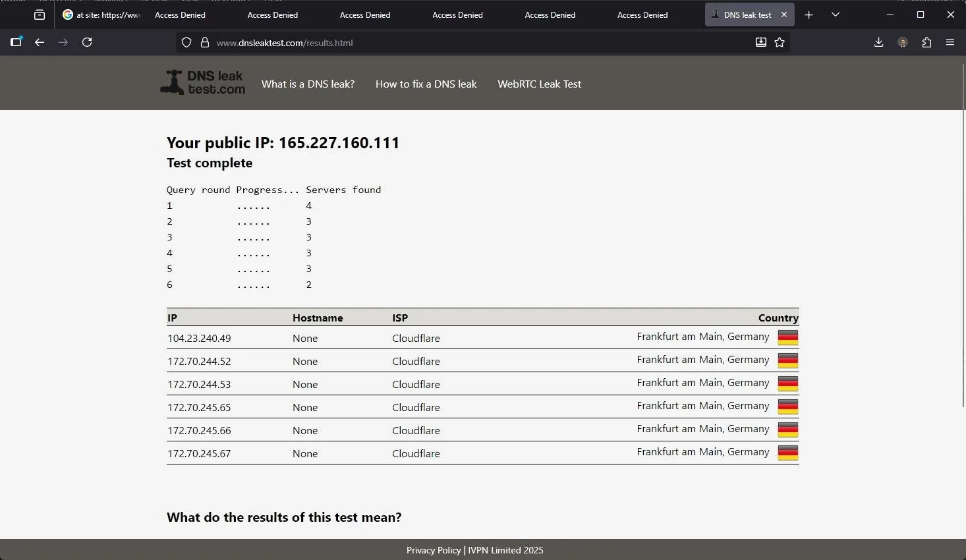Close the DNS leak test tab
The height and width of the screenshot is (560, 966).
coord(784,14)
